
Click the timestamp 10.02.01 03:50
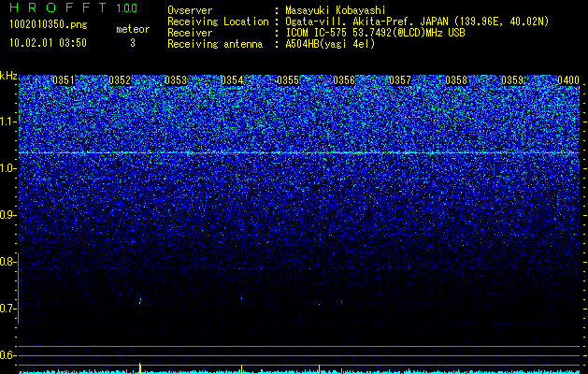[48, 43]
